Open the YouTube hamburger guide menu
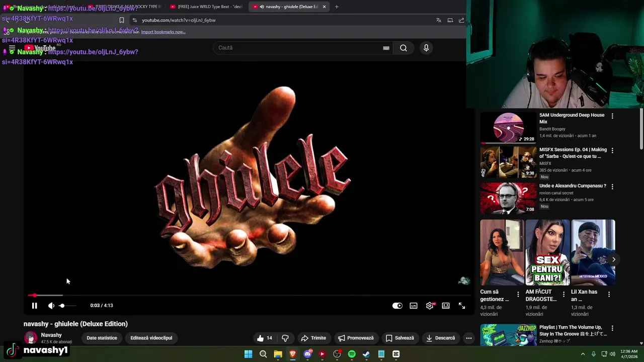Image resolution: width=644 pixels, height=362 pixels. click(12, 48)
